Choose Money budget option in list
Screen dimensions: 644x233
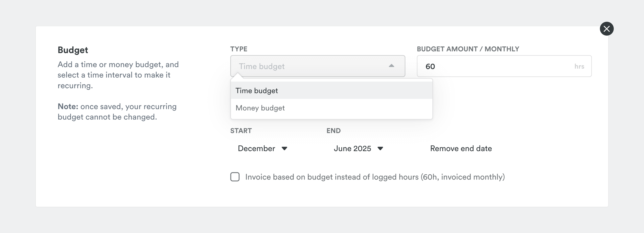pos(260,108)
